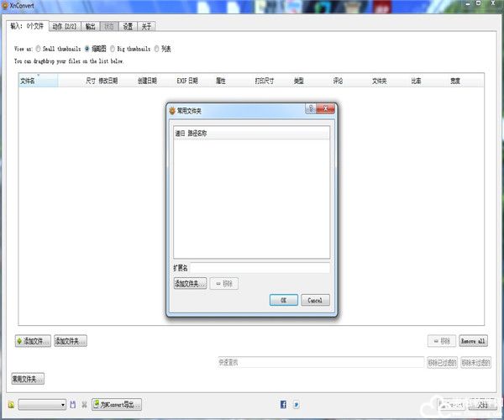
Task: Click the 为NConvert导出 button
Action: coord(117,405)
